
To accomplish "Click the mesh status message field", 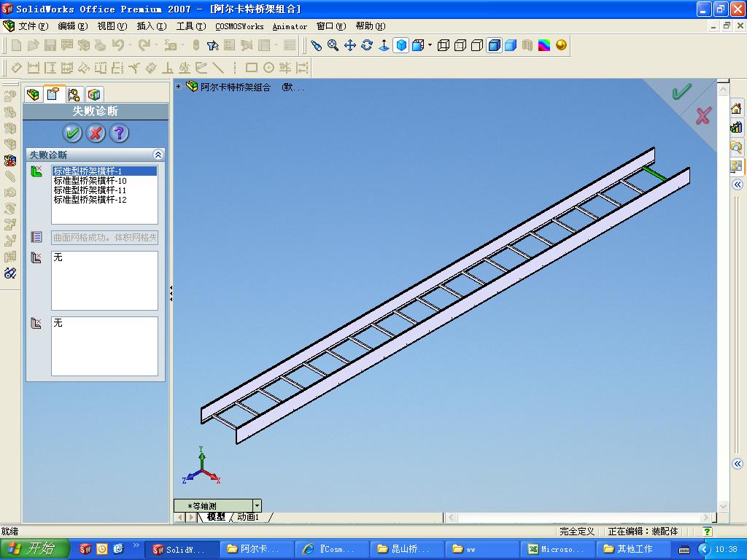I will click(104, 237).
